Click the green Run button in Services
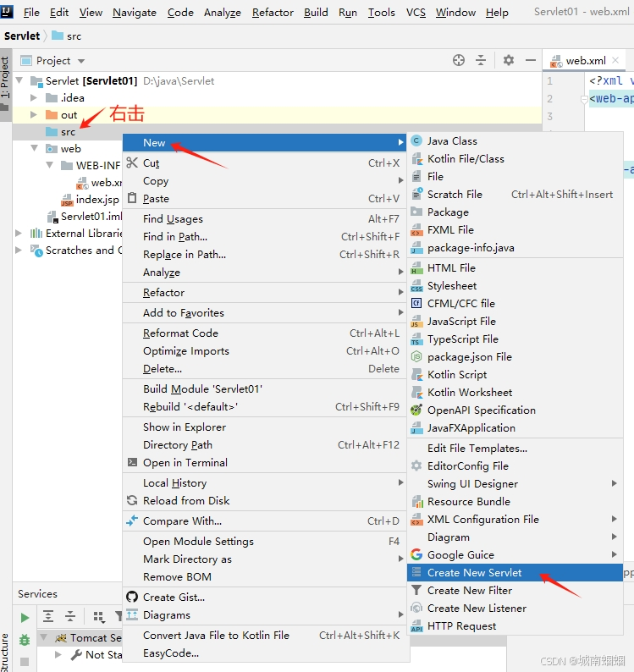 pyautogui.click(x=25, y=618)
